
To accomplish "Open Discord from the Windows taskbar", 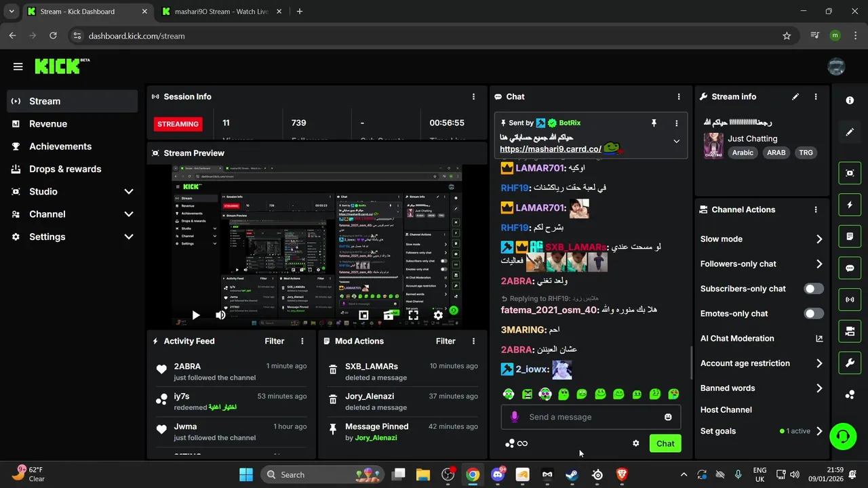I will [497, 474].
